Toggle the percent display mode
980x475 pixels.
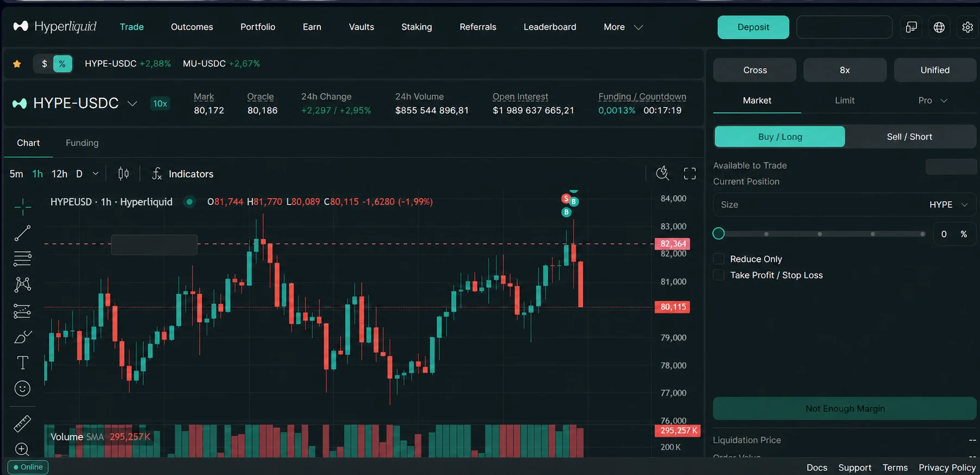pyautogui.click(x=62, y=64)
